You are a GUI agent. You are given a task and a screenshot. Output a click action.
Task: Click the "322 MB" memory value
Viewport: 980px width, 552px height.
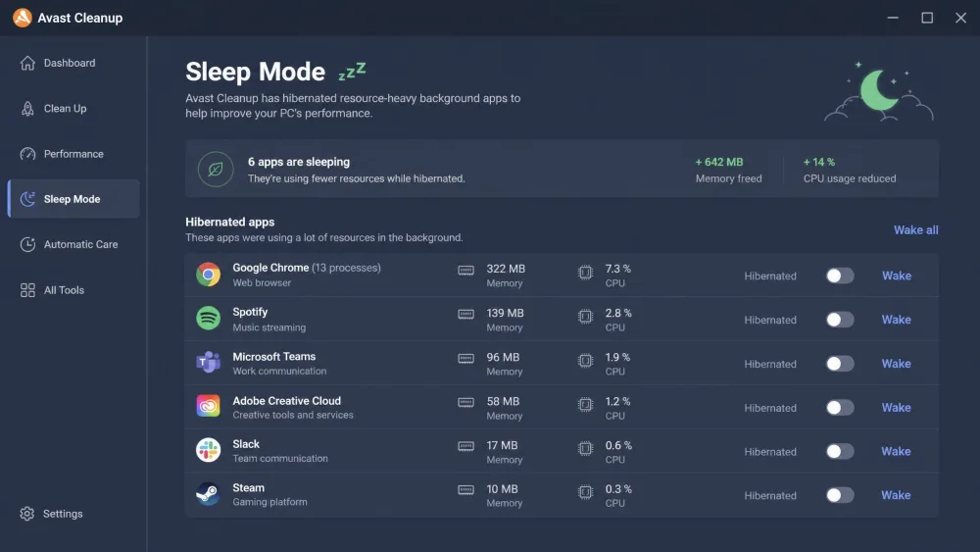pyautogui.click(x=506, y=269)
